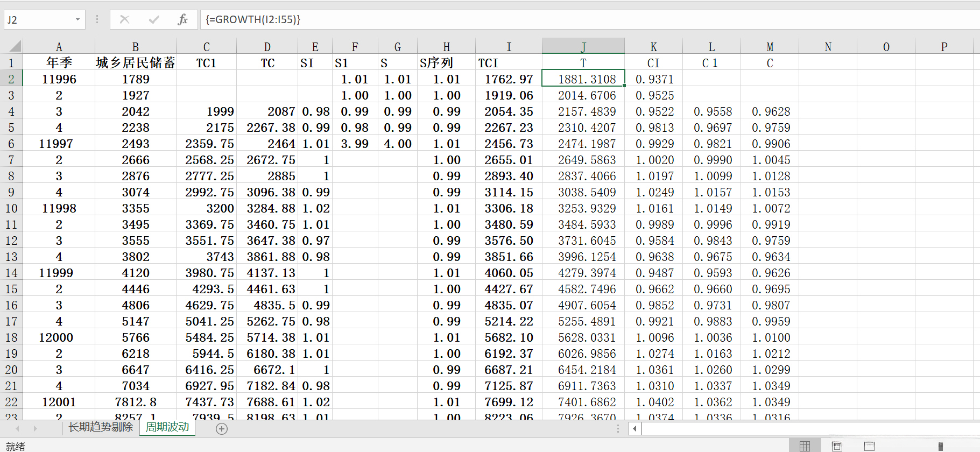Image resolution: width=980 pixels, height=452 pixels.
Task: Select the 周期波动 sheet tab
Action: click(167, 427)
